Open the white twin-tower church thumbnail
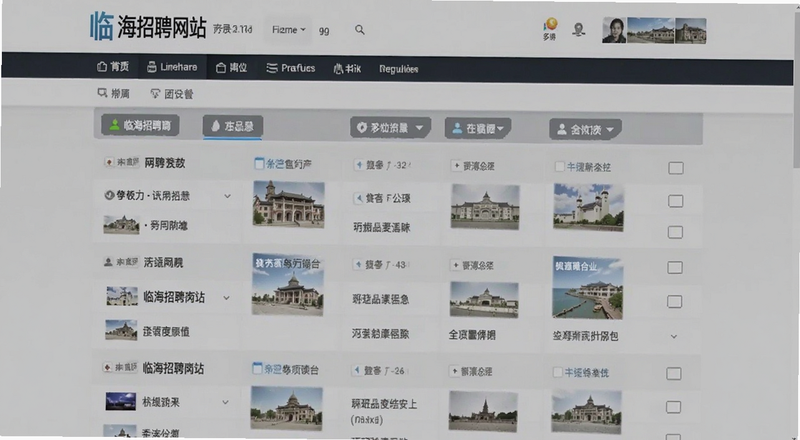 click(589, 207)
